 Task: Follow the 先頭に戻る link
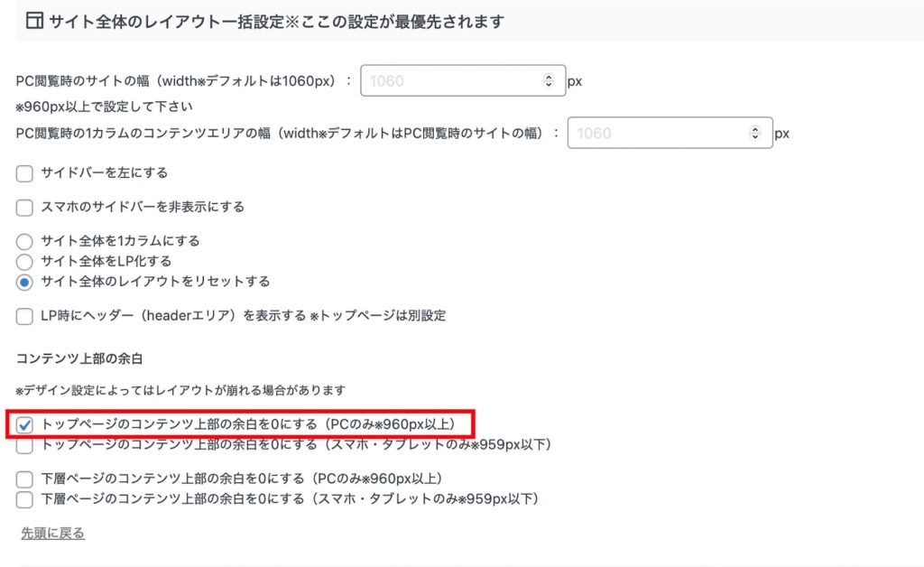(53, 533)
